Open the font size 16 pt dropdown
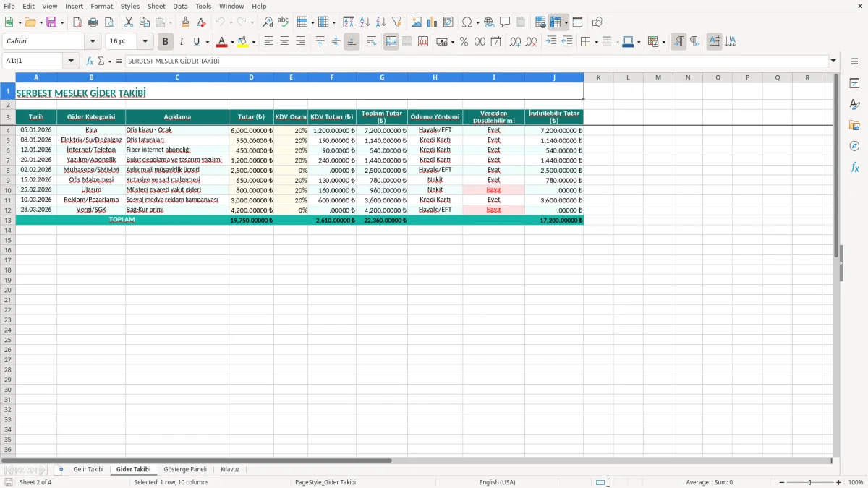Image resolution: width=868 pixels, height=488 pixels. tap(145, 42)
